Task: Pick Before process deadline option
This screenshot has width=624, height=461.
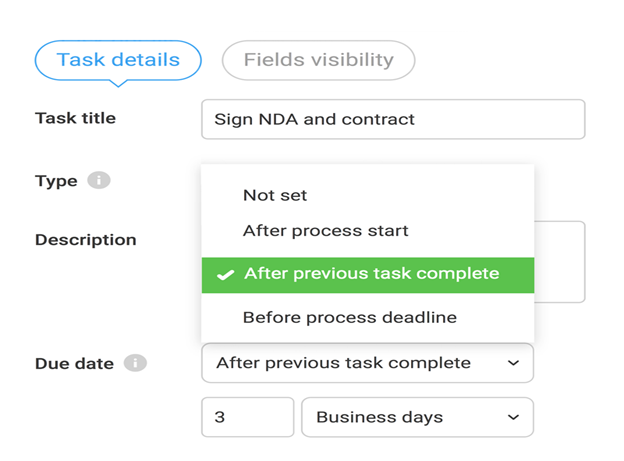Action: pos(349,318)
